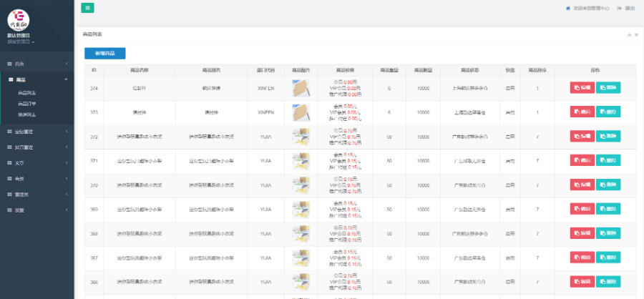Toggle the sidebar with the green hamburger button

click(x=87, y=8)
